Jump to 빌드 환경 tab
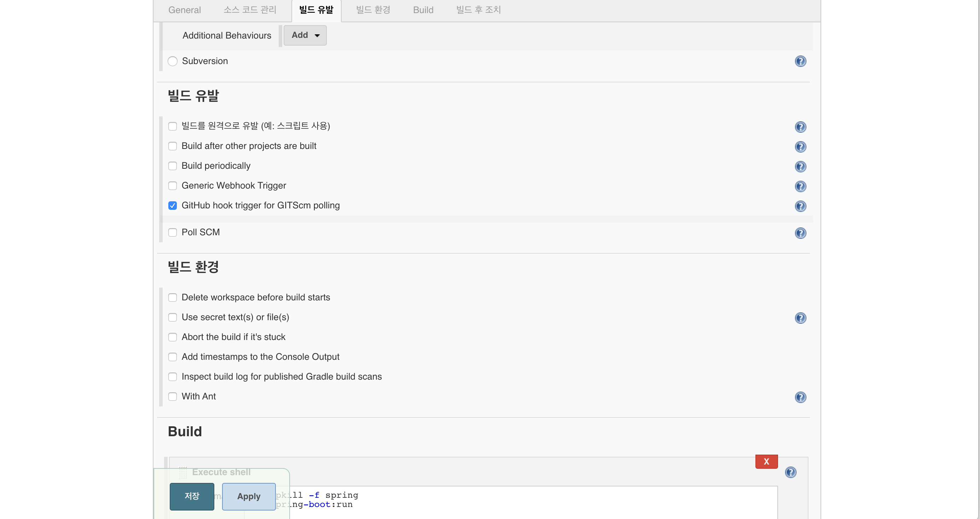The image size is (980, 519). pos(373,10)
